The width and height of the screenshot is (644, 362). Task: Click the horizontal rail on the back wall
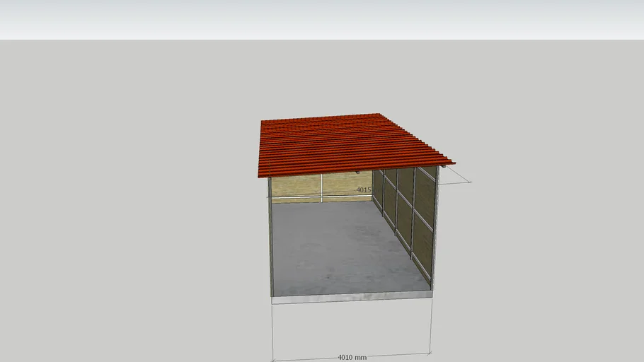(297, 197)
